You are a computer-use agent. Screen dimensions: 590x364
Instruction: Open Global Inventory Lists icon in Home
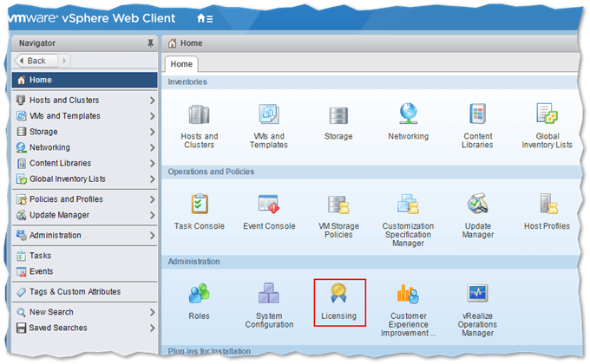coord(547,114)
